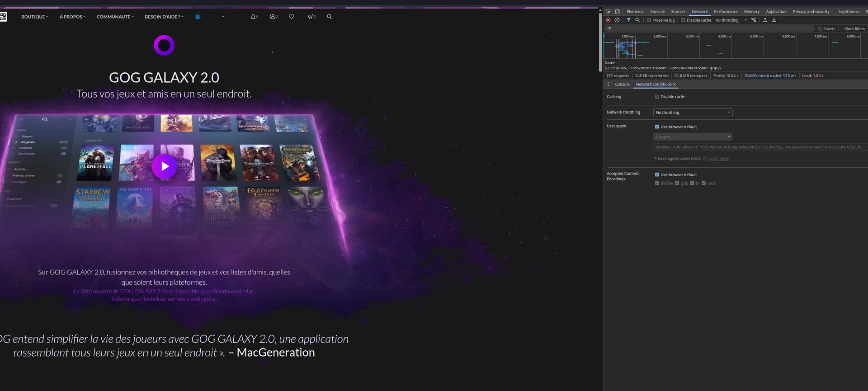This screenshot has height=391, width=868.
Task: Stop recording network log
Action: click(608, 20)
